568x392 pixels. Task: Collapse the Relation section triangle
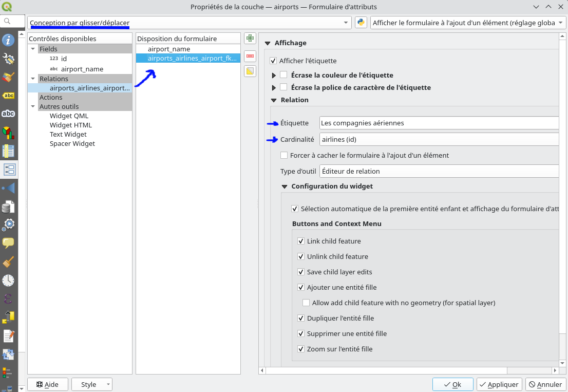274,100
